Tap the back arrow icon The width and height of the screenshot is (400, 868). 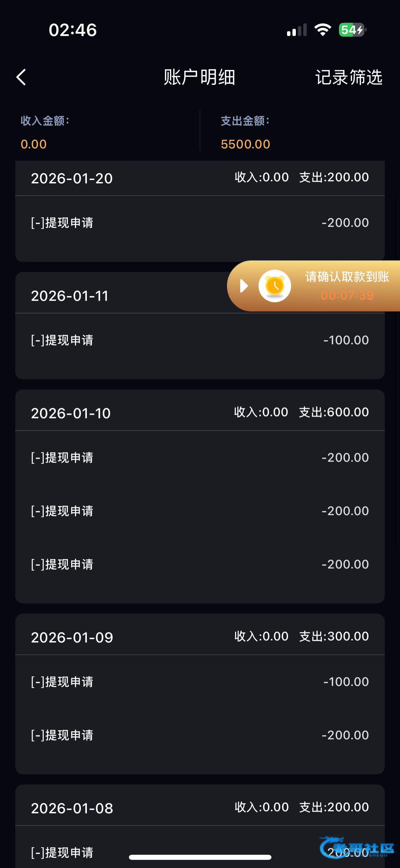[x=21, y=77]
